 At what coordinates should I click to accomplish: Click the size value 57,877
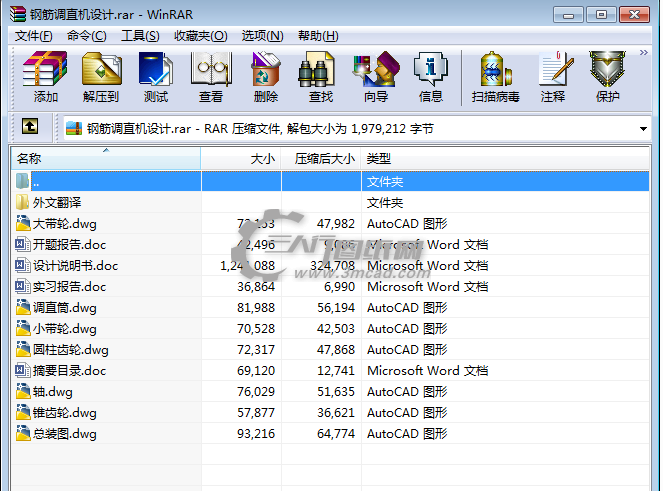pos(256,413)
